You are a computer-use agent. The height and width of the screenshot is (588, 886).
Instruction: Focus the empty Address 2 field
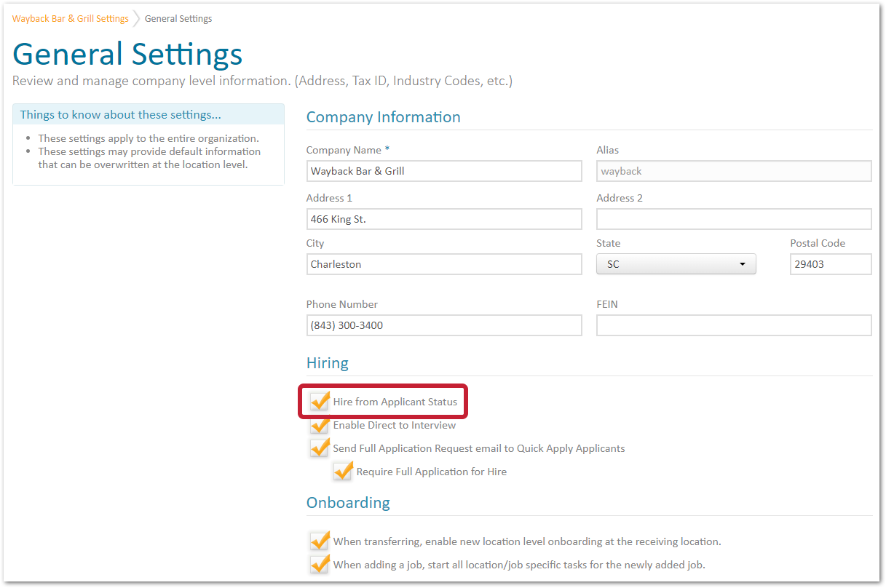(x=733, y=218)
